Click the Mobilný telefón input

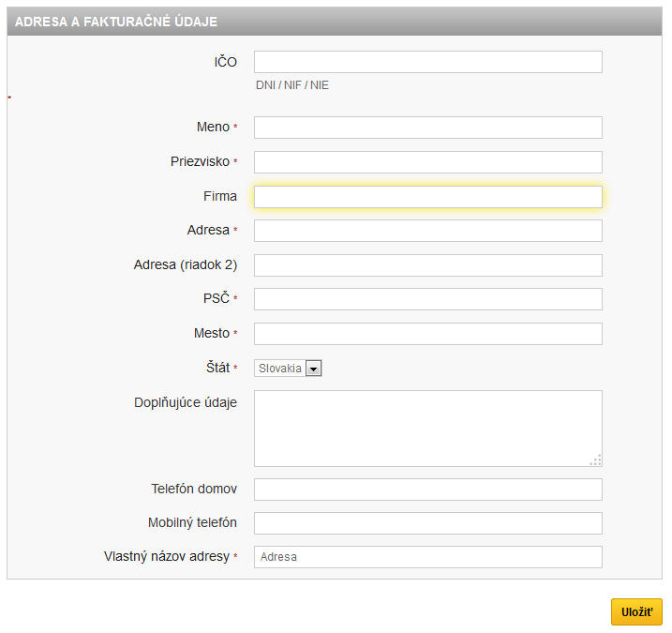coord(427,523)
